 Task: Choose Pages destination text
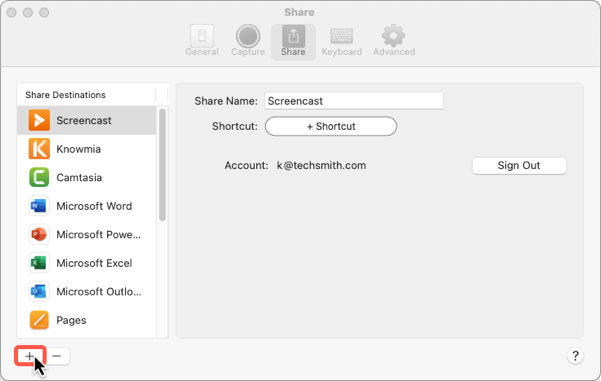point(71,320)
